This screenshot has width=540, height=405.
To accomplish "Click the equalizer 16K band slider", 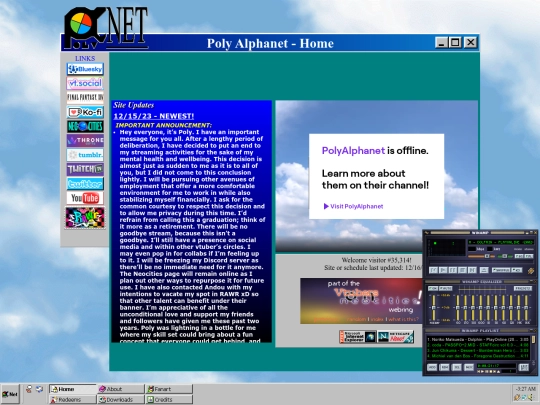I will point(526,307).
